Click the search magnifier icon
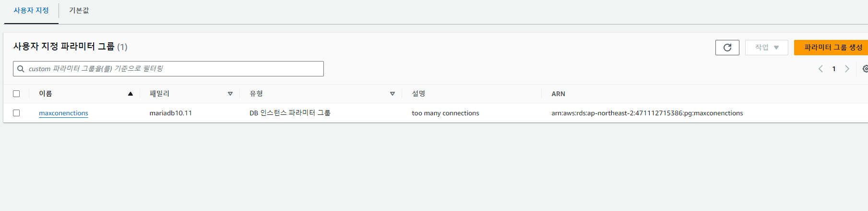Image resolution: width=868 pixels, height=211 pixels. point(21,69)
